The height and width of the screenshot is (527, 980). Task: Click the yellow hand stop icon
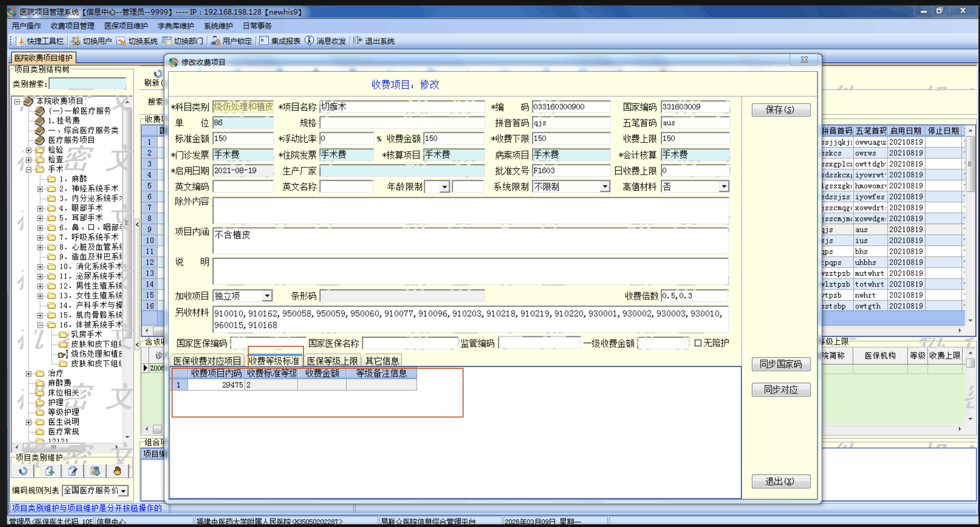pos(117,471)
